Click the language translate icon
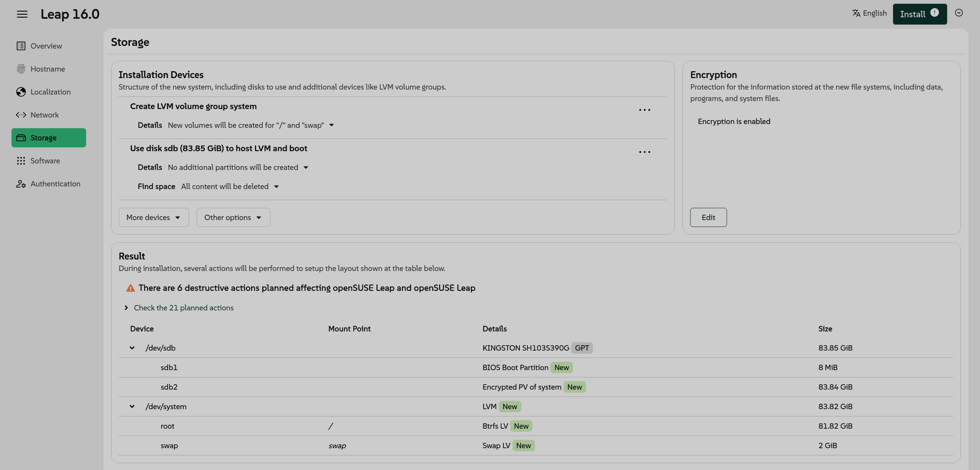The height and width of the screenshot is (470, 980). (856, 13)
